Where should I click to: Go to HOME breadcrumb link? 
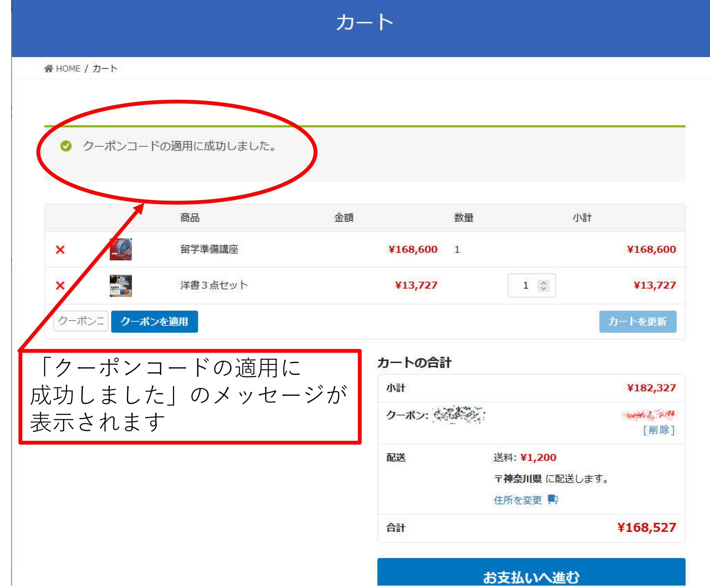click(68, 68)
